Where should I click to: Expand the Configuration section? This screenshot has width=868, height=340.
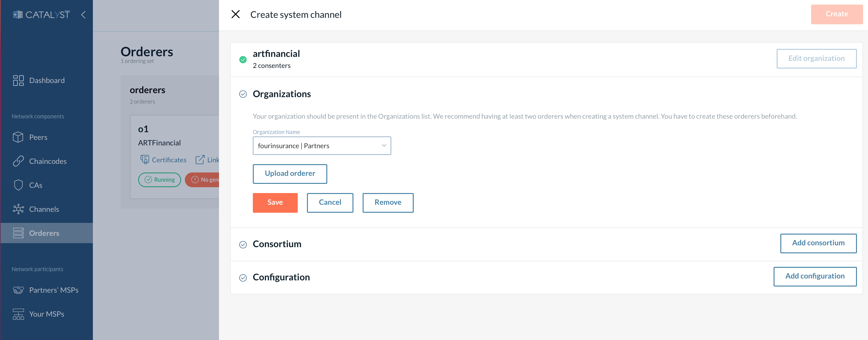[x=281, y=276]
